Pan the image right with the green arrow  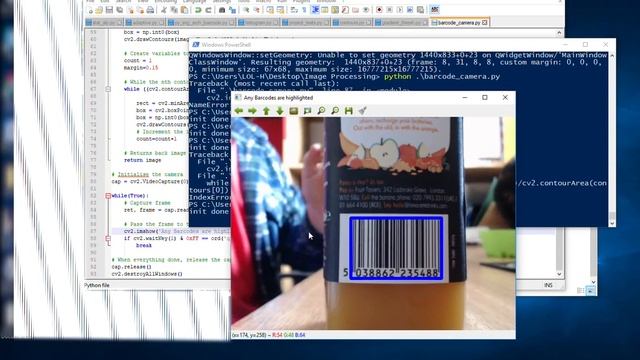[252, 111]
